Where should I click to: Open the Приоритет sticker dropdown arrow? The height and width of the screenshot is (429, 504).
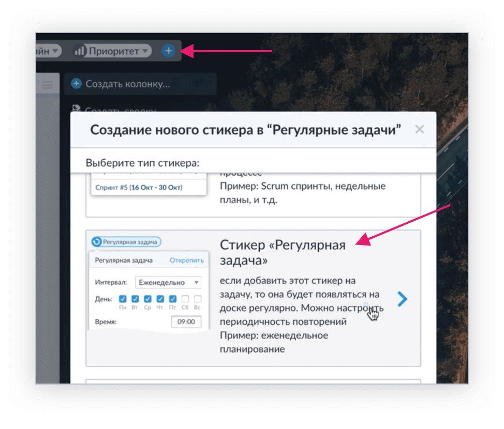point(145,51)
